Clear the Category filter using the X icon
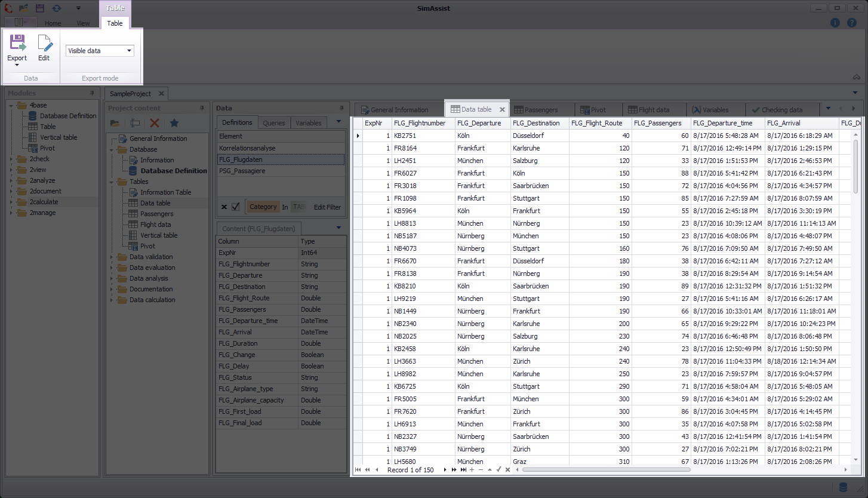 [224, 207]
